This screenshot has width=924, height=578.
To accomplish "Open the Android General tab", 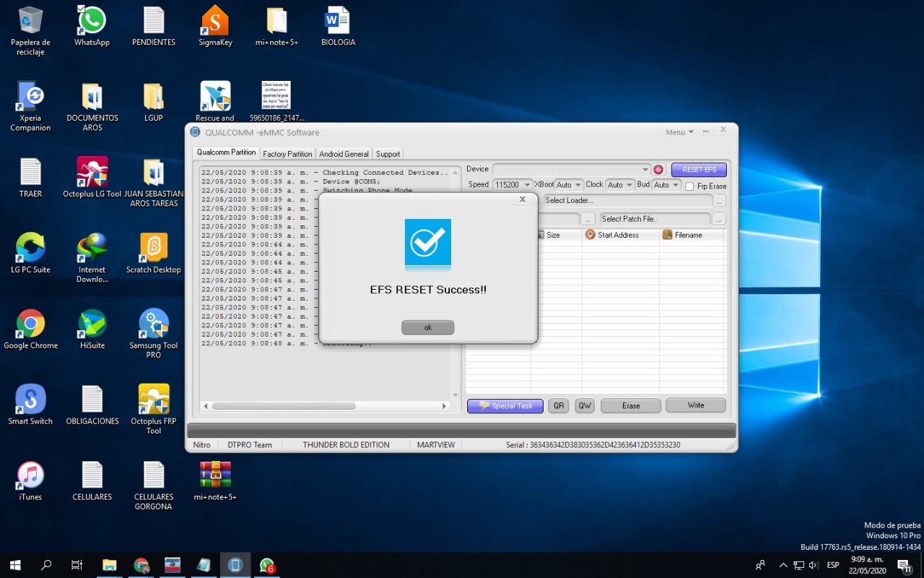I will [x=344, y=154].
